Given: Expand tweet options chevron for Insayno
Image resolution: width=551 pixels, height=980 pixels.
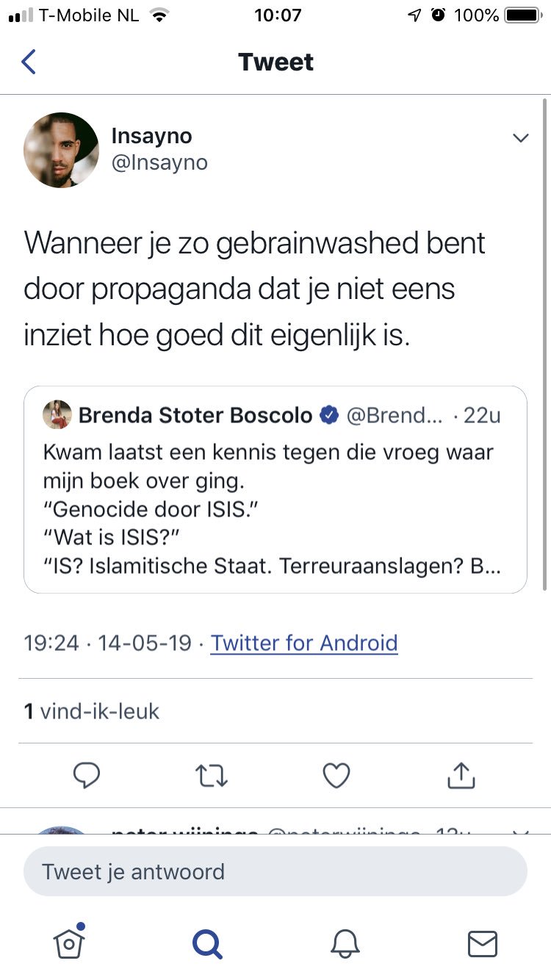Looking at the screenshot, I should 521,138.
